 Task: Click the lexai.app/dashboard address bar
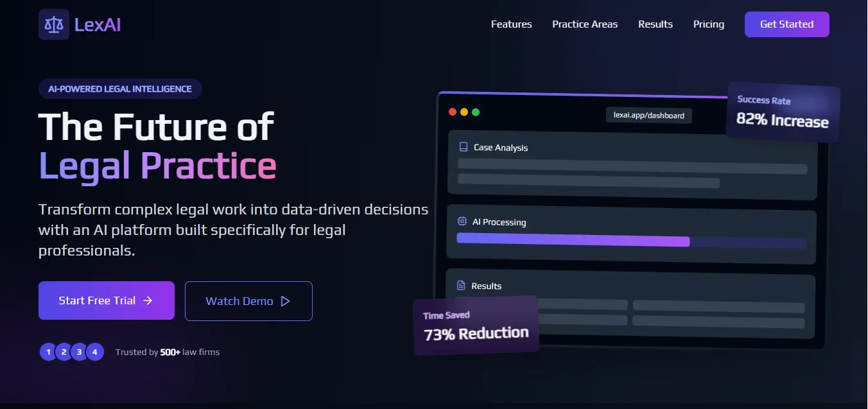pos(648,116)
